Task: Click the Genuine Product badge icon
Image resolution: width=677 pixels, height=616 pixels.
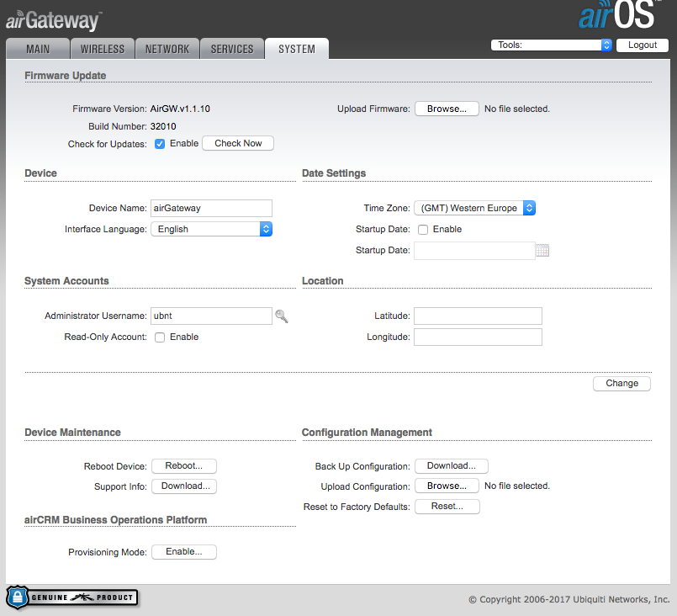Action: pos(72,597)
